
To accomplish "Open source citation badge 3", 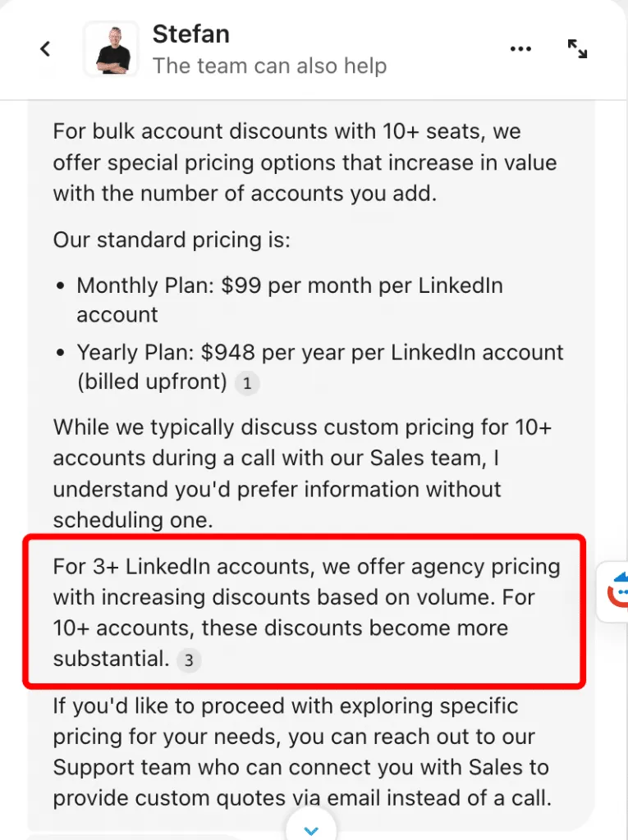I will pos(189,660).
